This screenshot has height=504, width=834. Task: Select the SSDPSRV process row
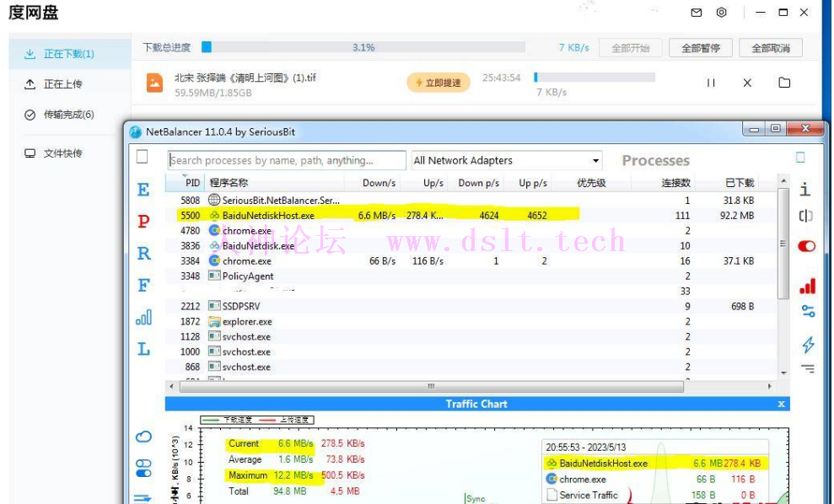471,306
